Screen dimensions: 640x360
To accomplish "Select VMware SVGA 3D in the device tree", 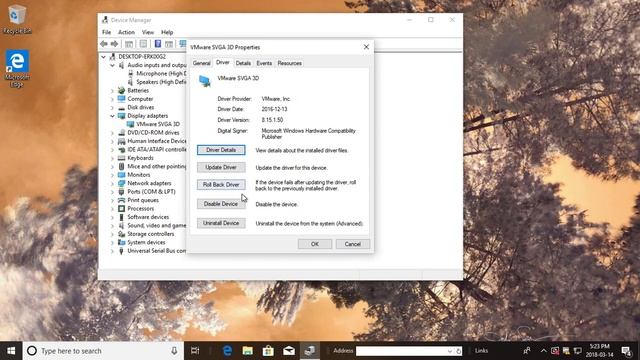I will click(x=158, y=124).
